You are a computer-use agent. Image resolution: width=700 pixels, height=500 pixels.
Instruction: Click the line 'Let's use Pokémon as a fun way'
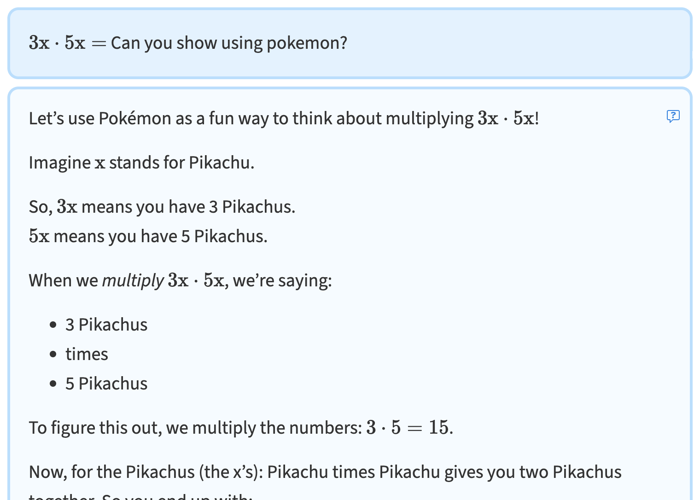[x=284, y=118]
